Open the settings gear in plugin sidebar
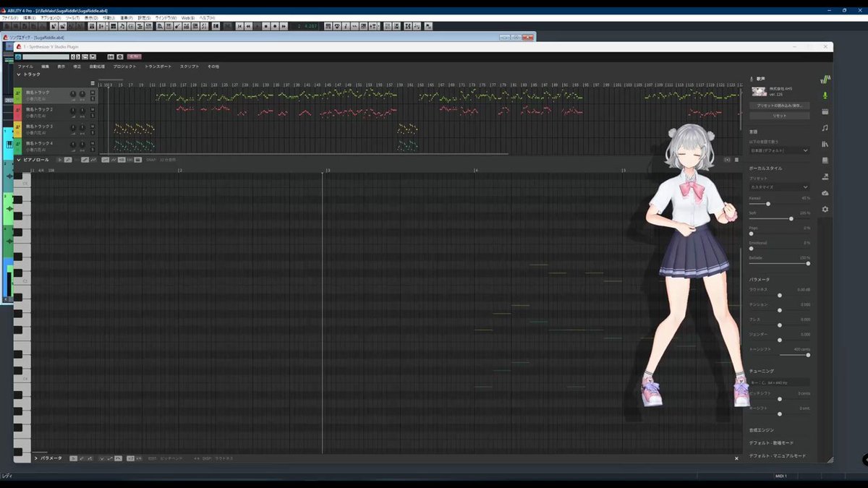Screen dimensions: 868x488 coord(825,209)
